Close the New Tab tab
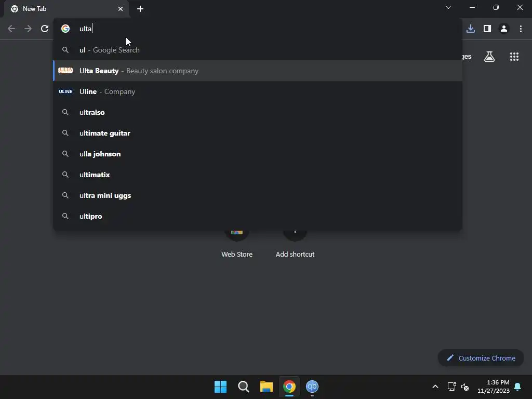The image size is (532, 399). point(121,9)
